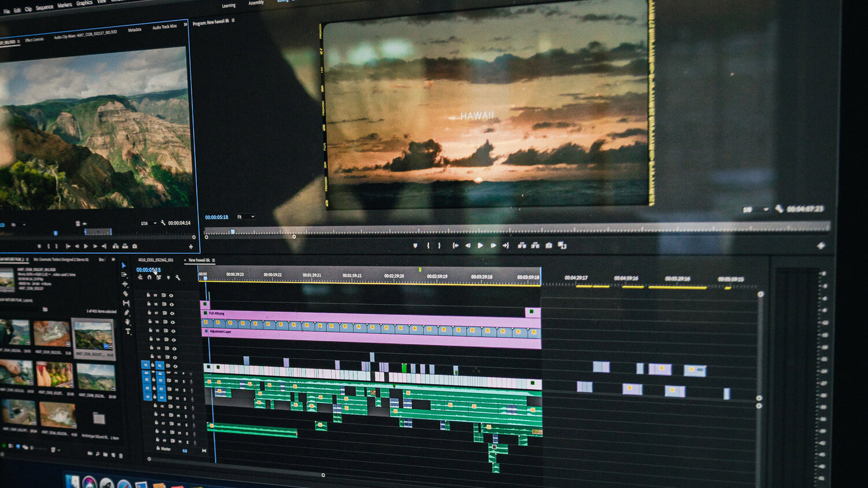Toggle the lock on the Master track
Image resolution: width=868 pixels, height=488 pixels.
(x=158, y=448)
